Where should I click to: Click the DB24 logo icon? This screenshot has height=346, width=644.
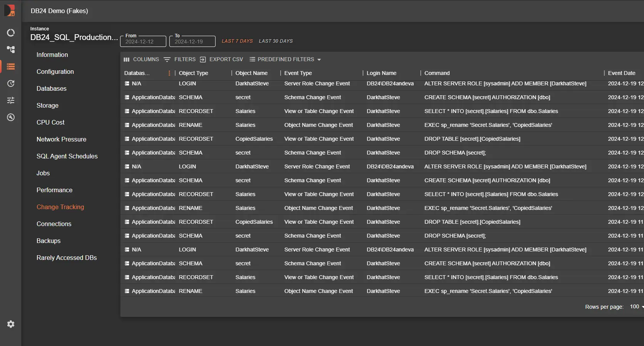10,10
